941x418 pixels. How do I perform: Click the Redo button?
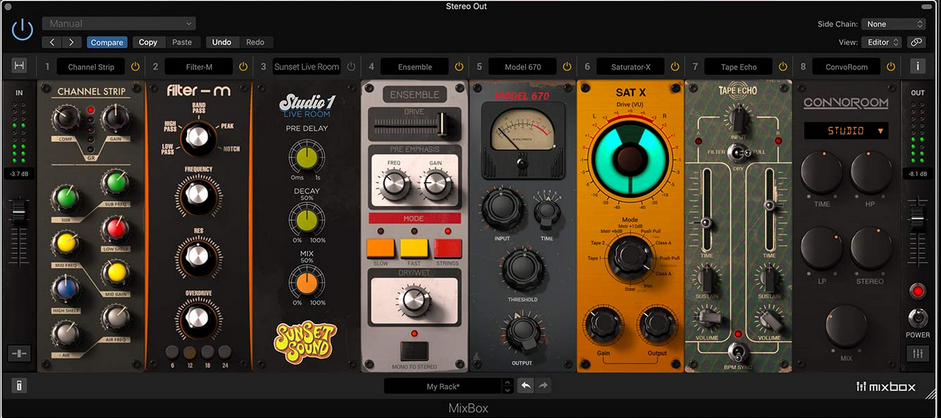click(x=255, y=42)
